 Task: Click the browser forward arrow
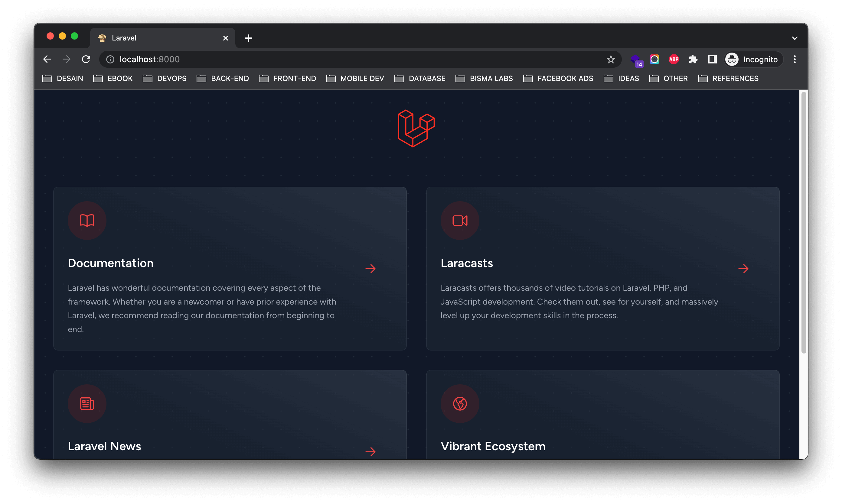[x=67, y=60]
